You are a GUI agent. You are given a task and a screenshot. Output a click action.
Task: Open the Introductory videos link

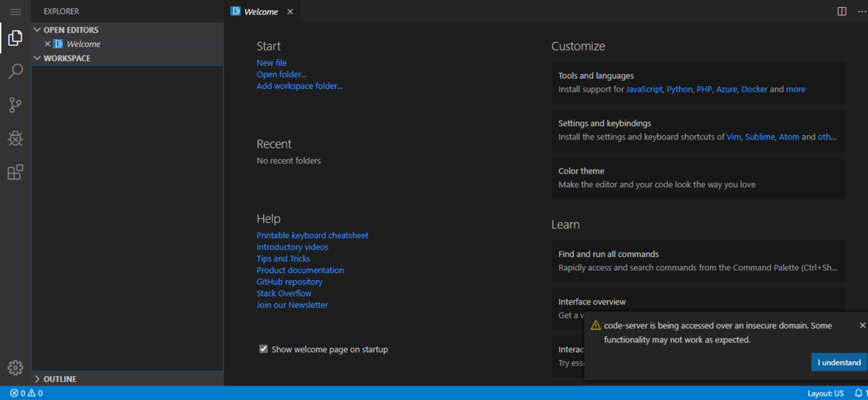click(293, 247)
